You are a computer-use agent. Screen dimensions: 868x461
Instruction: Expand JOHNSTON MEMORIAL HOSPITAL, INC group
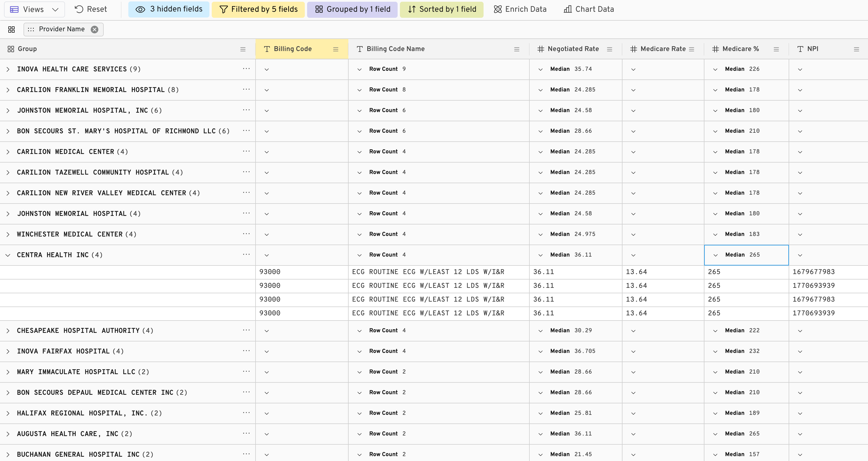coord(8,111)
